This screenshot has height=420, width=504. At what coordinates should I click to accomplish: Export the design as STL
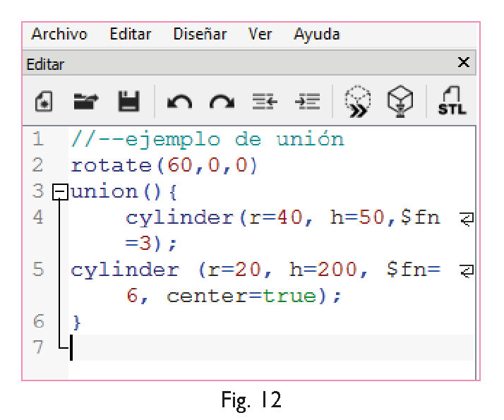451,102
